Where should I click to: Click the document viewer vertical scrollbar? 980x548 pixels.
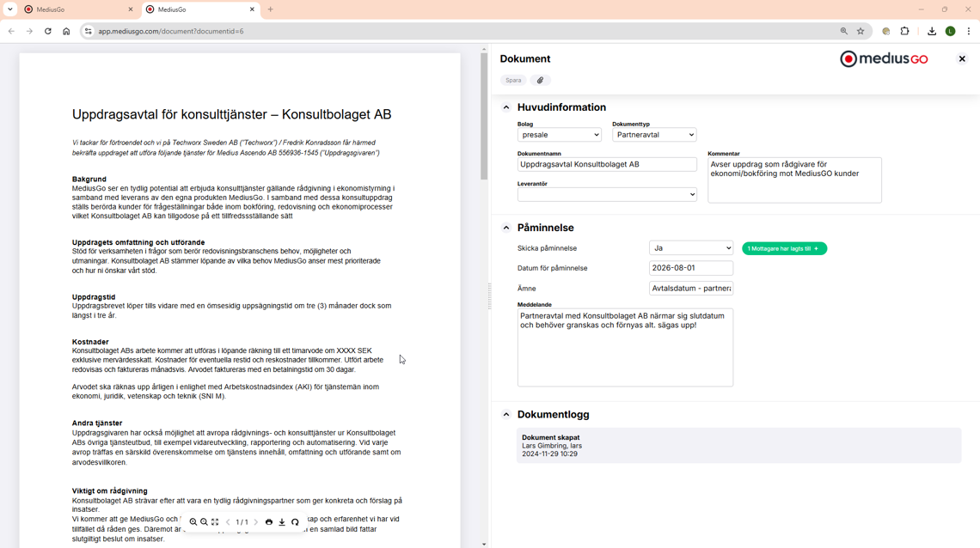click(484, 117)
